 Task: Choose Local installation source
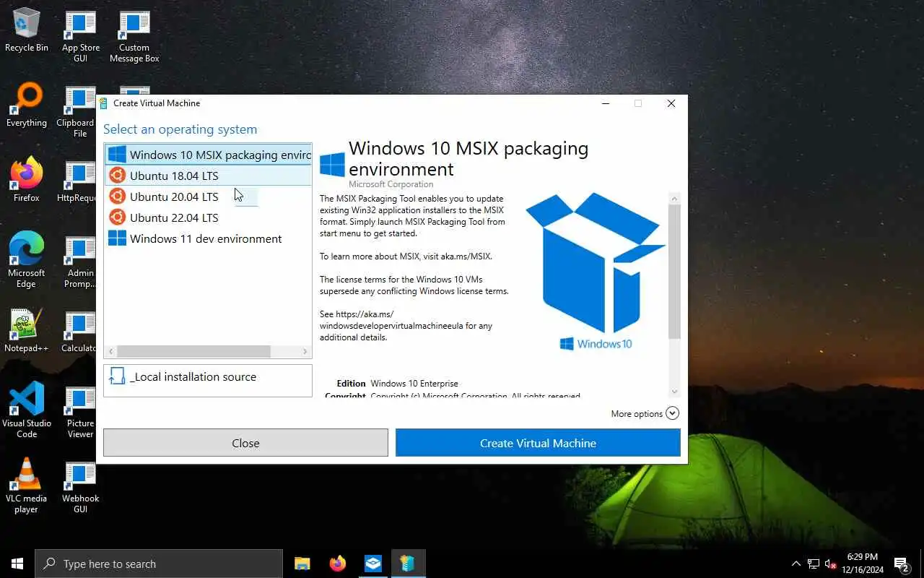(208, 380)
